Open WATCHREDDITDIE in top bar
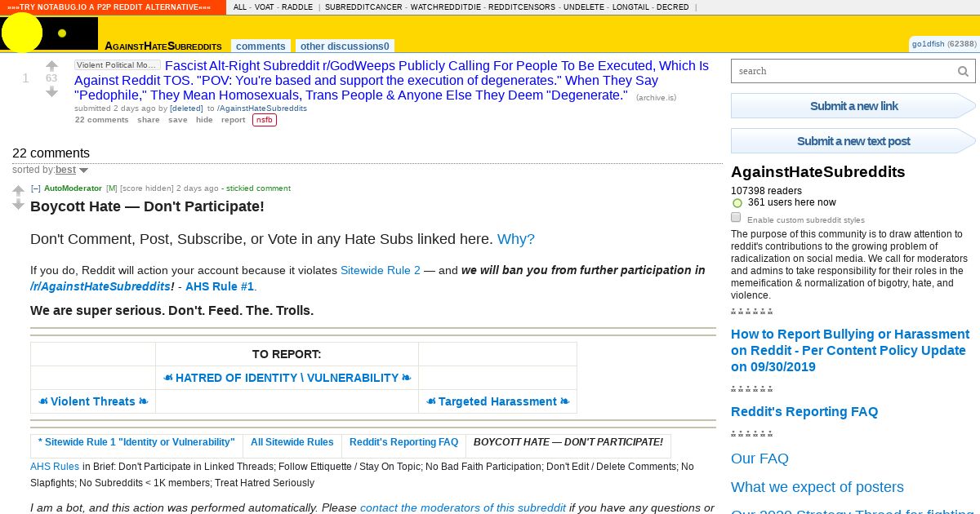980x514 pixels. click(x=444, y=7)
